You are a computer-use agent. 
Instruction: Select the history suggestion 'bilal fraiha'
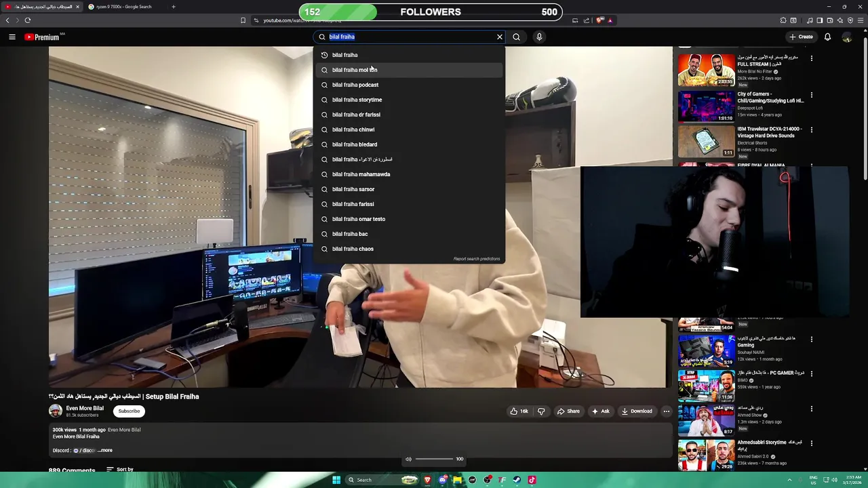point(409,55)
